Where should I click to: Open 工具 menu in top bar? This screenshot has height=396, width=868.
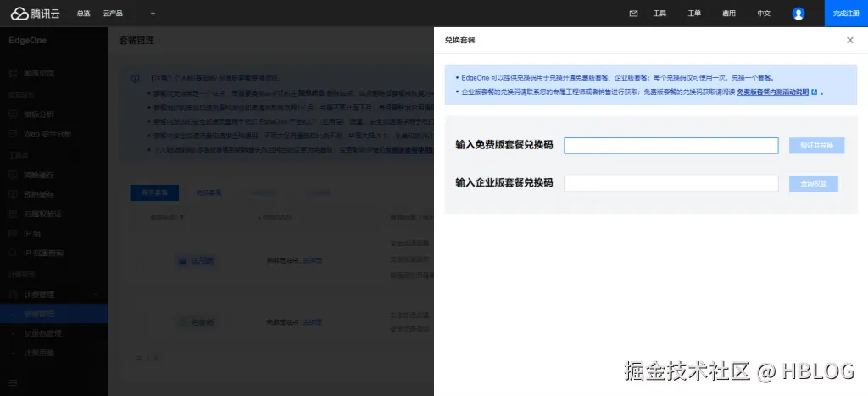point(659,14)
